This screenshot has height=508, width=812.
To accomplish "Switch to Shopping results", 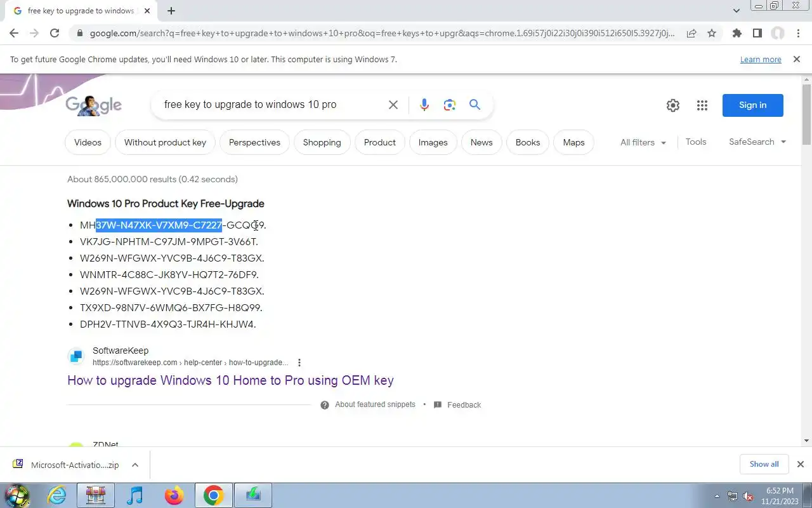I will click(322, 142).
